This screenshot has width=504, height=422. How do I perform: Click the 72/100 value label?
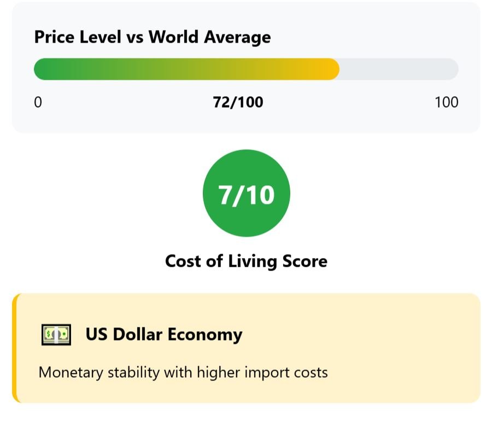point(238,102)
